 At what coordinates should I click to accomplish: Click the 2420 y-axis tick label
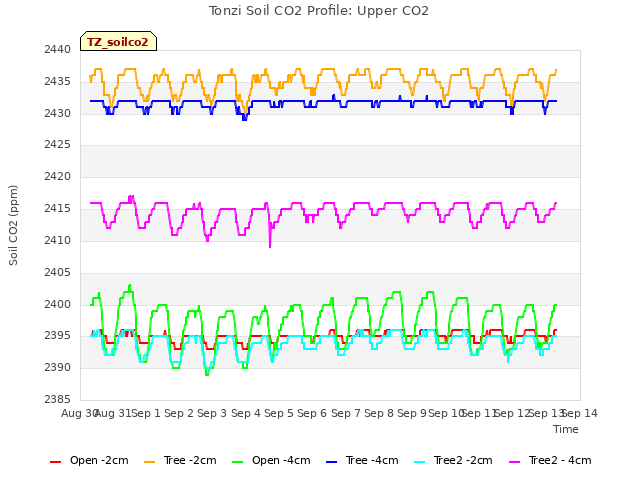click(x=58, y=176)
